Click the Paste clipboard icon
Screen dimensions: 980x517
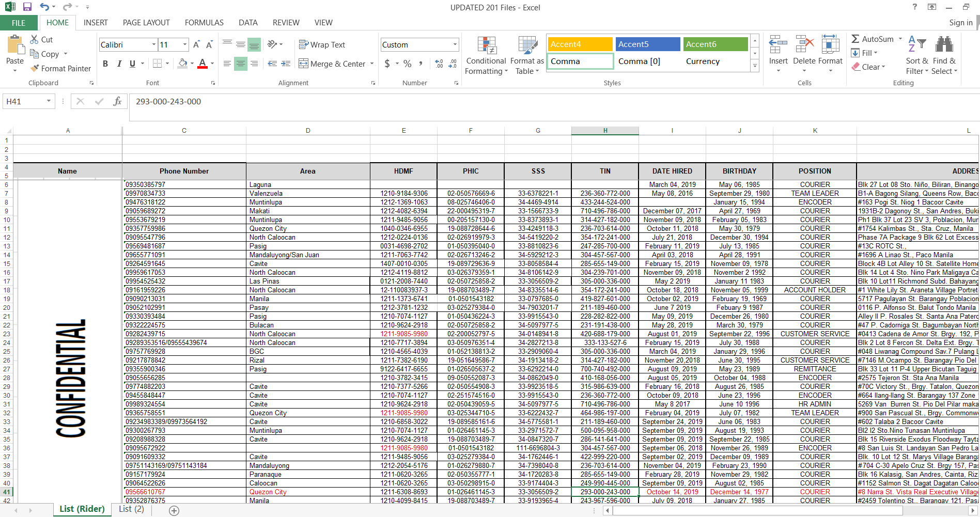pos(15,45)
